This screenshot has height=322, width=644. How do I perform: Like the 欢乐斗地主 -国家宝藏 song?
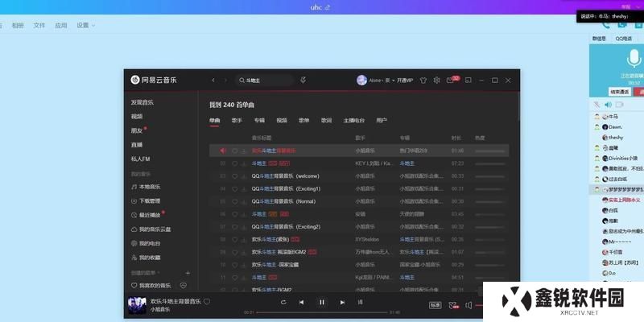click(x=235, y=265)
